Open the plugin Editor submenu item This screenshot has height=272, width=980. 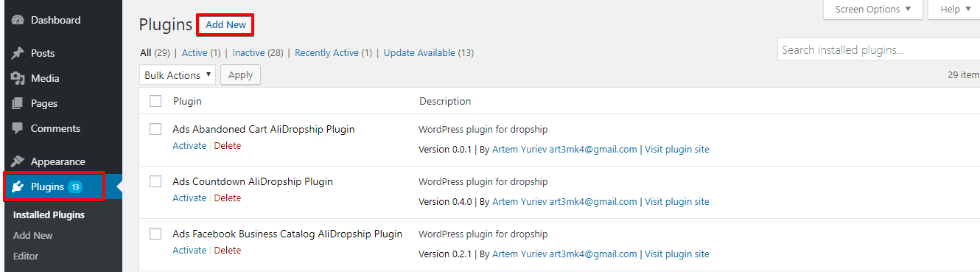pos(26,257)
